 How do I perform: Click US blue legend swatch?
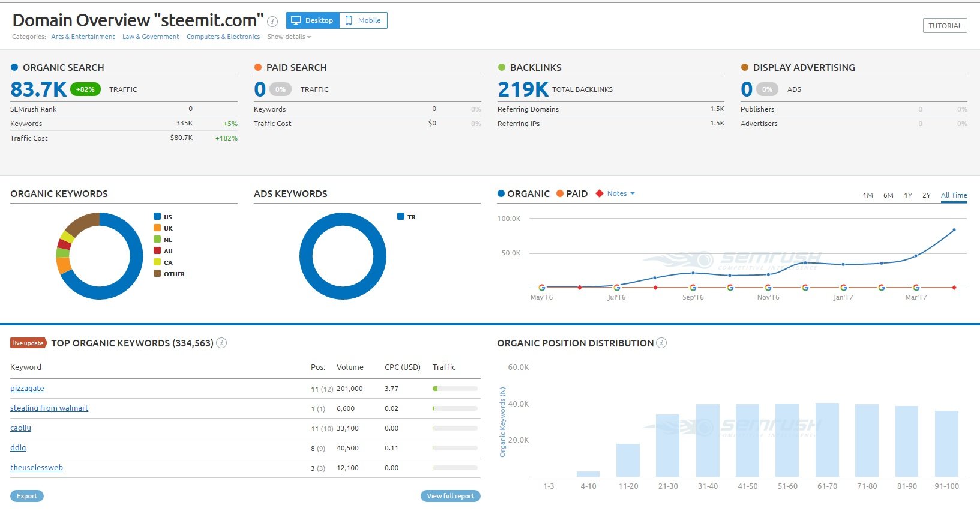point(157,216)
